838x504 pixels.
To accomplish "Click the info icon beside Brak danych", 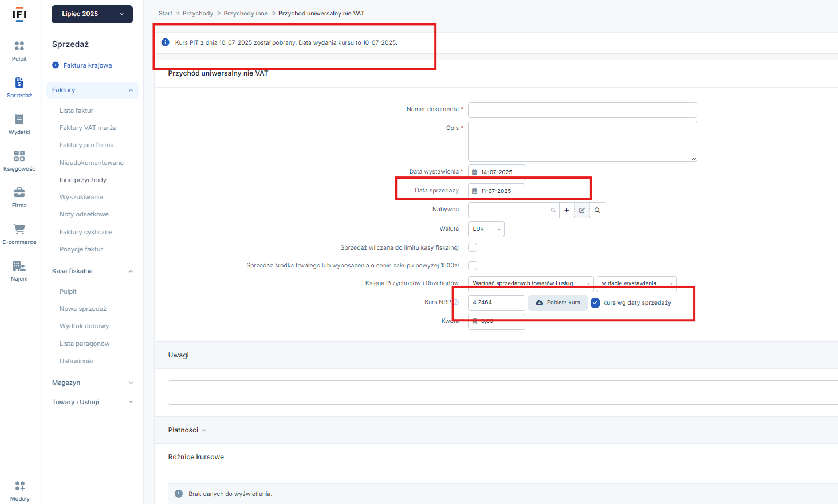I will pos(179,494).
